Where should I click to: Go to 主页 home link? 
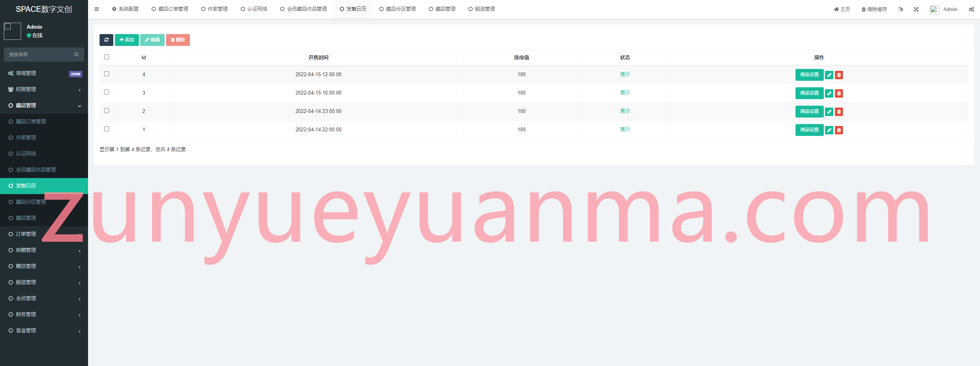click(842, 10)
